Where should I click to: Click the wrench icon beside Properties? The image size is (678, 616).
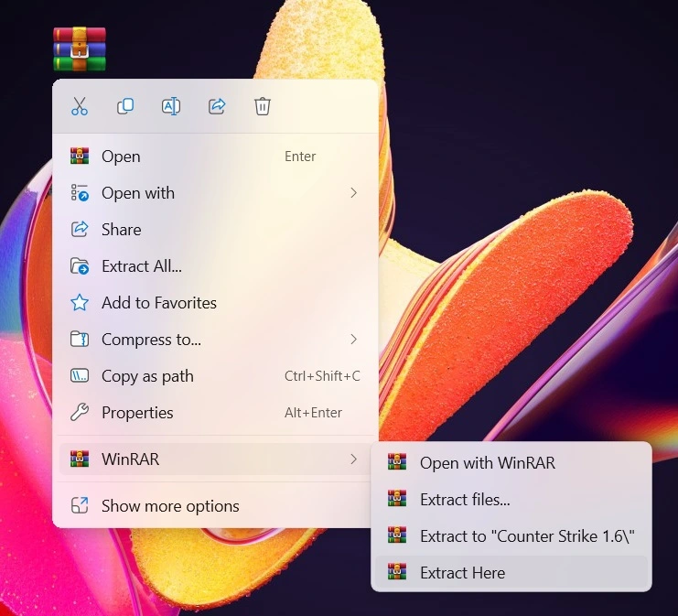coord(80,413)
